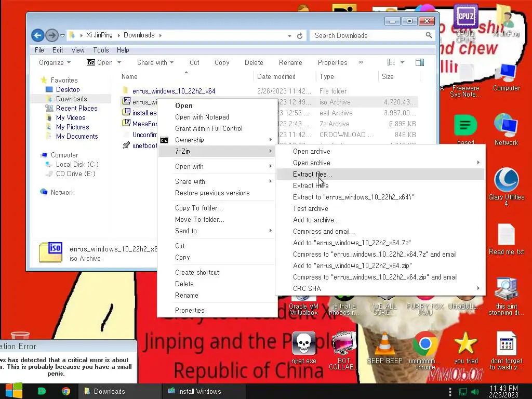Select the BEEP BEEP VLC cone icon
This screenshot has width=532, height=399.
[x=384, y=348]
